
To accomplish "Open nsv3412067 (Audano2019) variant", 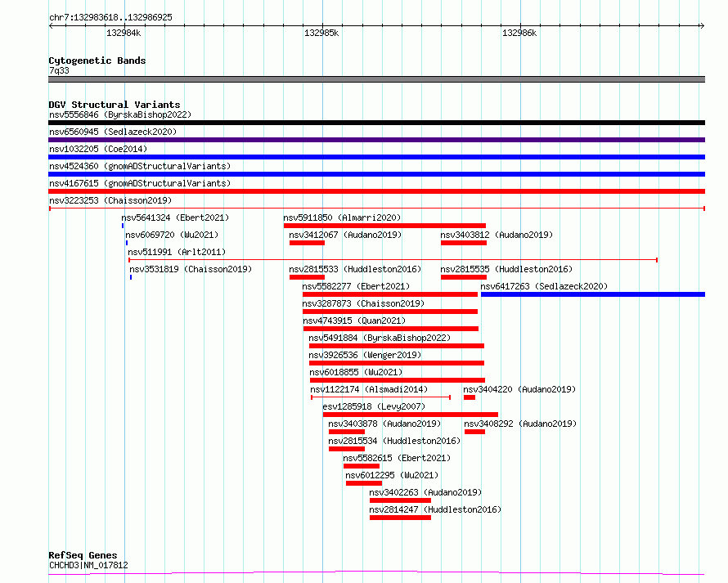I will tap(345, 235).
